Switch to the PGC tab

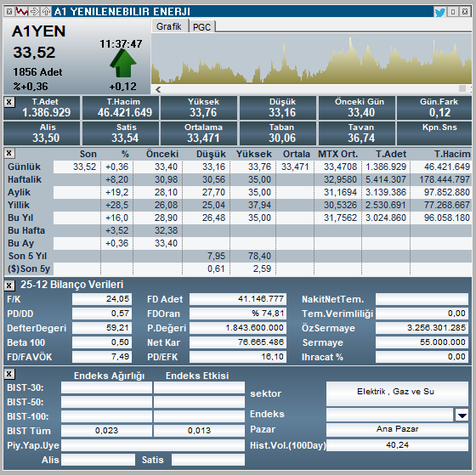click(202, 27)
